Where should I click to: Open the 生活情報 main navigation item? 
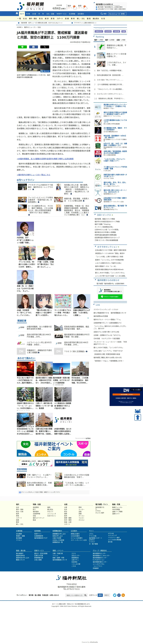click(x=72, y=14)
